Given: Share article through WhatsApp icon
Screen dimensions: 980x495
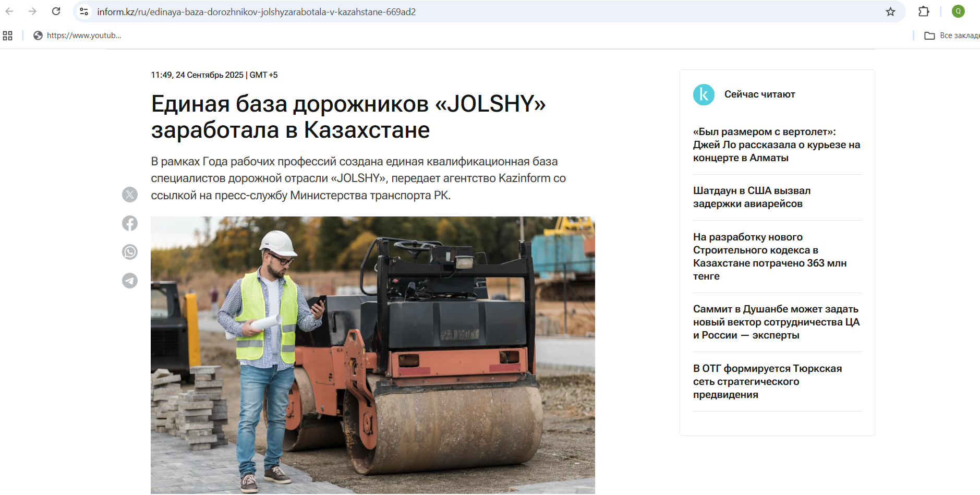Looking at the screenshot, I should click(130, 252).
